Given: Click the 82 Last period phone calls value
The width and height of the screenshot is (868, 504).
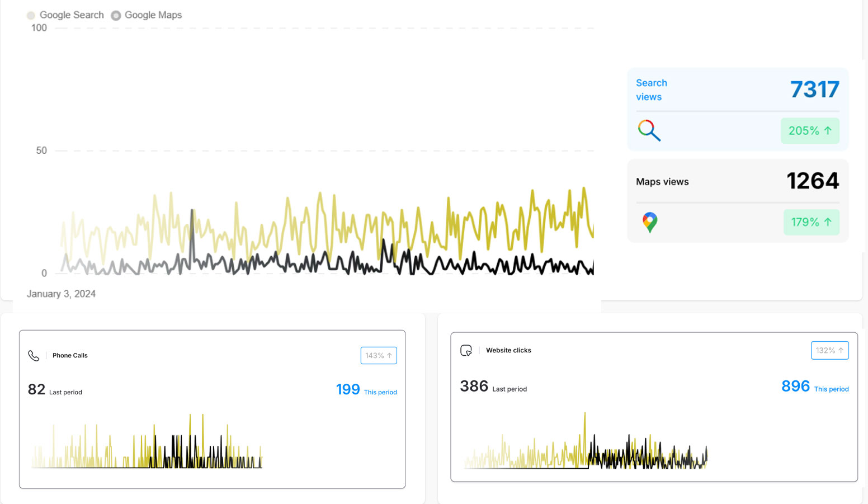Looking at the screenshot, I should click(36, 389).
